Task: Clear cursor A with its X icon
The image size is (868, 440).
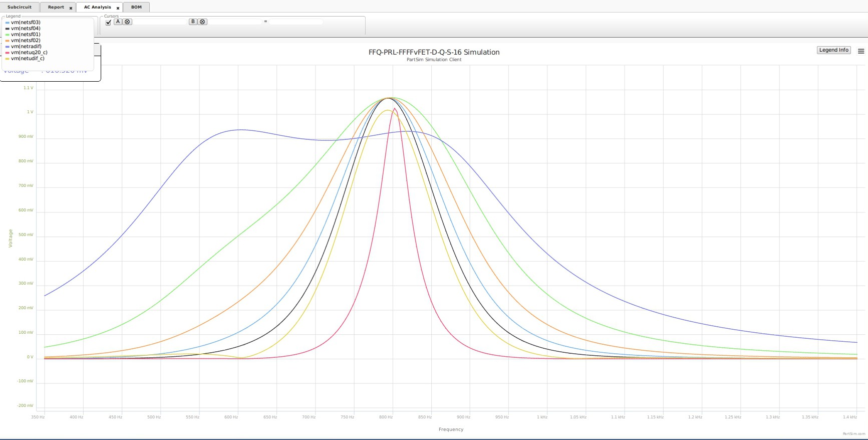Action: coord(127,22)
